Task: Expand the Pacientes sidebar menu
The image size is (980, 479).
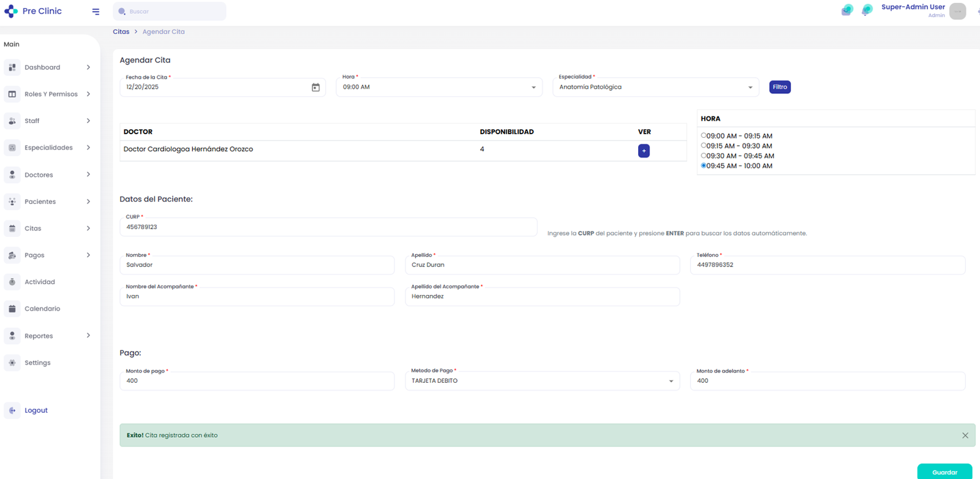Action: coord(48,202)
